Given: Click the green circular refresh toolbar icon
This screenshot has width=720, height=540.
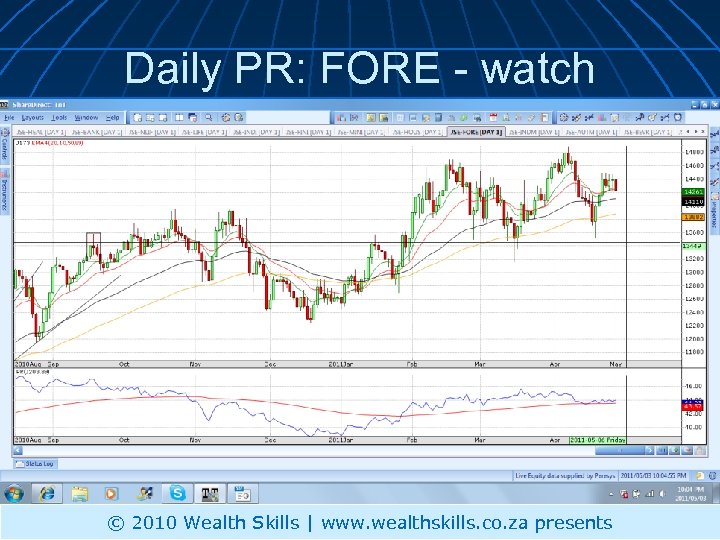Looking at the screenshot, I should point(464,118).
